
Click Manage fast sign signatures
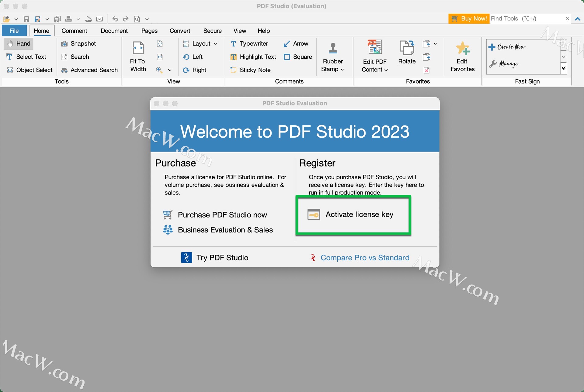click(x=504, y=64)
